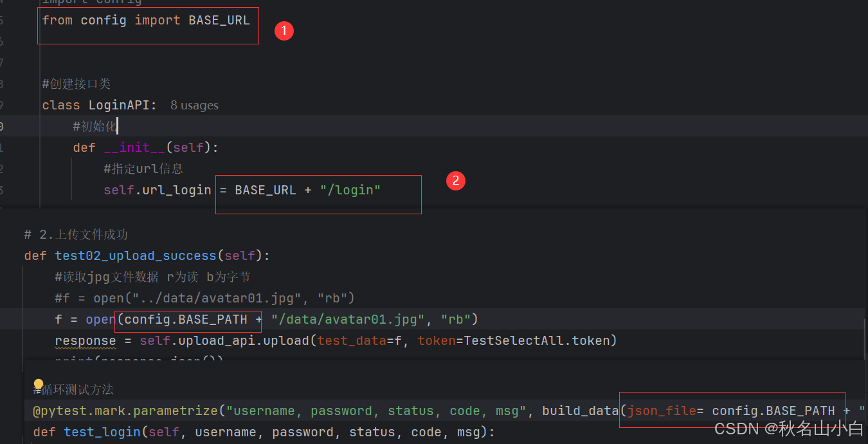Click 'TestSelectAll.token' argument value
The width and height of the screenshot is (868, 444).
point(536,340)
